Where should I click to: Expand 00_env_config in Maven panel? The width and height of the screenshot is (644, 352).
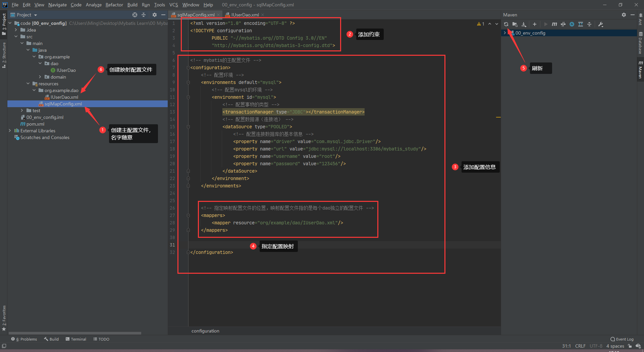click(x=505, y=33)
